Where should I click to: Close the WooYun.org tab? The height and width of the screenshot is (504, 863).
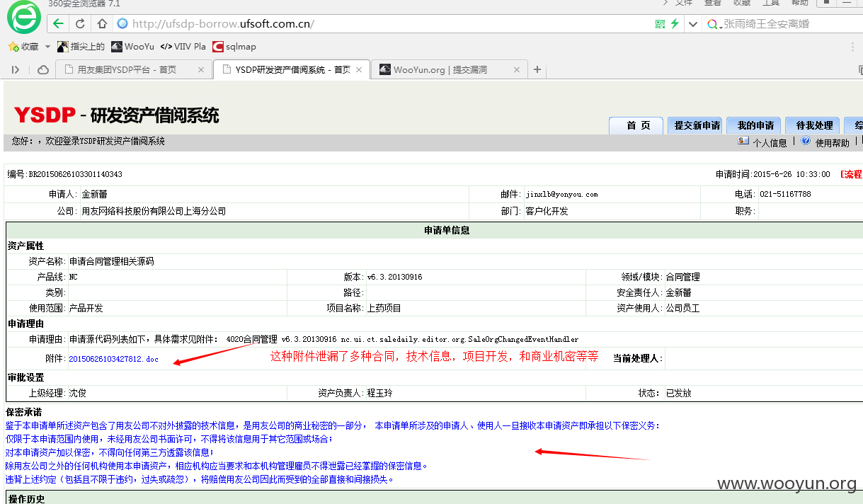(516, 69)
